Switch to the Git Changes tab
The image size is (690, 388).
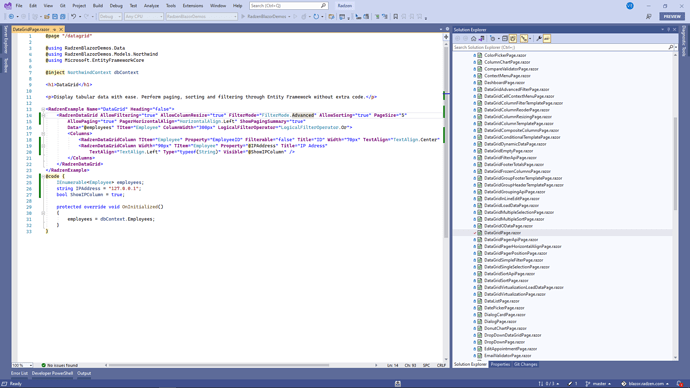pyautogui.click(x=525, y=365)
